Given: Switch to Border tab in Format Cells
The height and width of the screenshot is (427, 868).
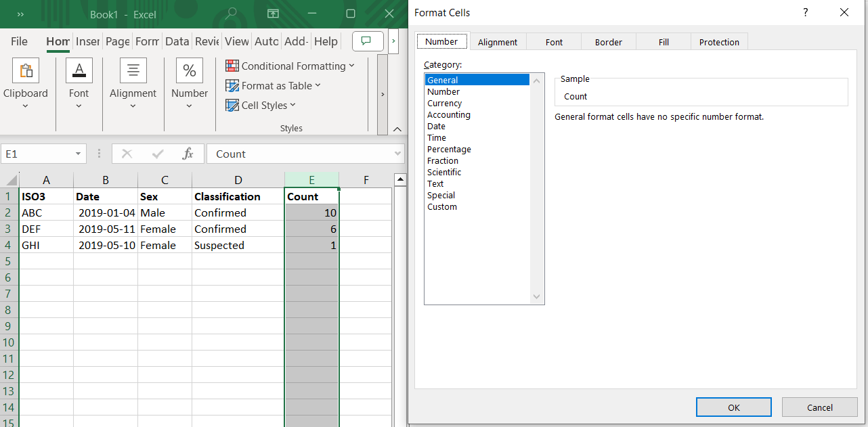Looking at the screenshot, I should (x=609, y=42).
